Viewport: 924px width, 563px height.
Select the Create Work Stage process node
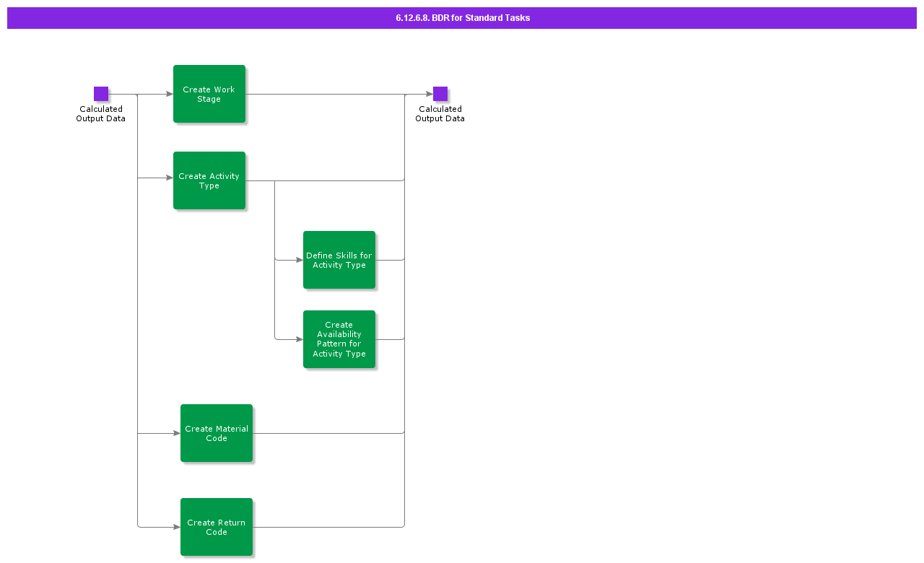click(209, 94)
